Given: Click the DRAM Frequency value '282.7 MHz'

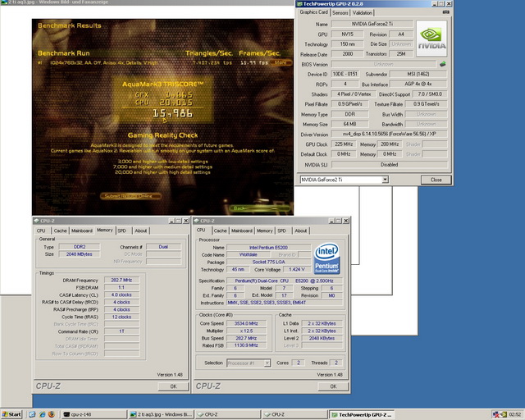Looking at the screenshot, I should [x=121, y=280].
